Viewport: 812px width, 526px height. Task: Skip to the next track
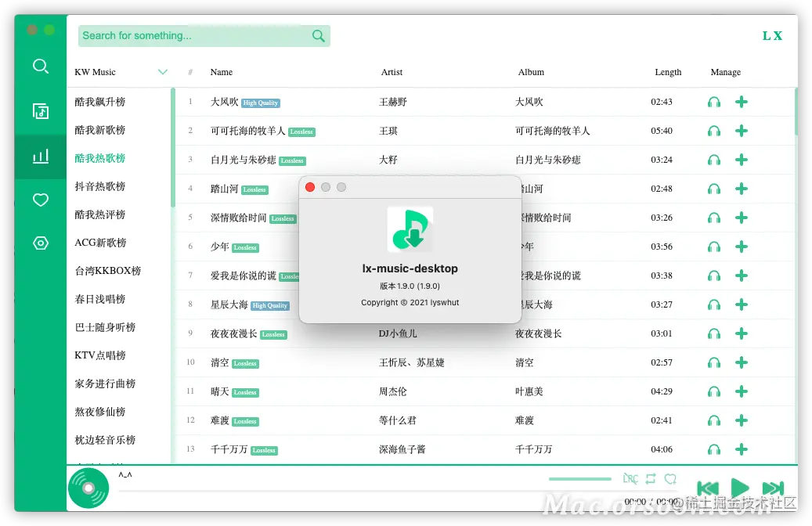(773, 488)
